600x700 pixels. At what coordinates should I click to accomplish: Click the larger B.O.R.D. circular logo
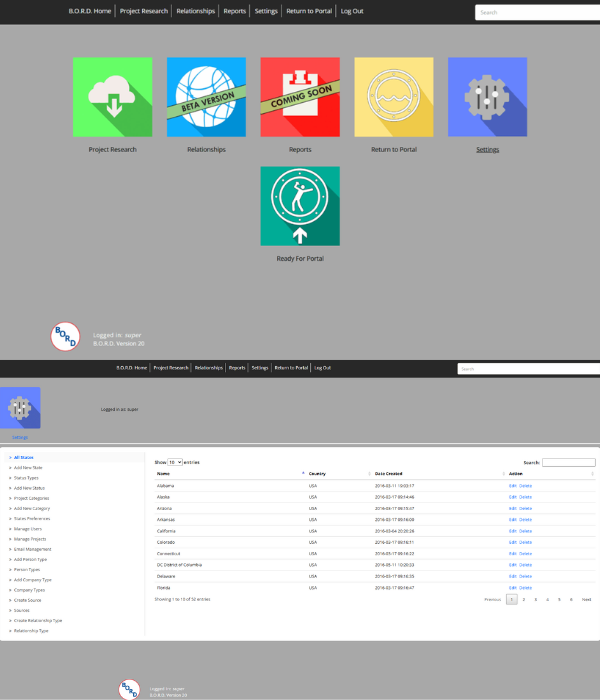[65, 337]
